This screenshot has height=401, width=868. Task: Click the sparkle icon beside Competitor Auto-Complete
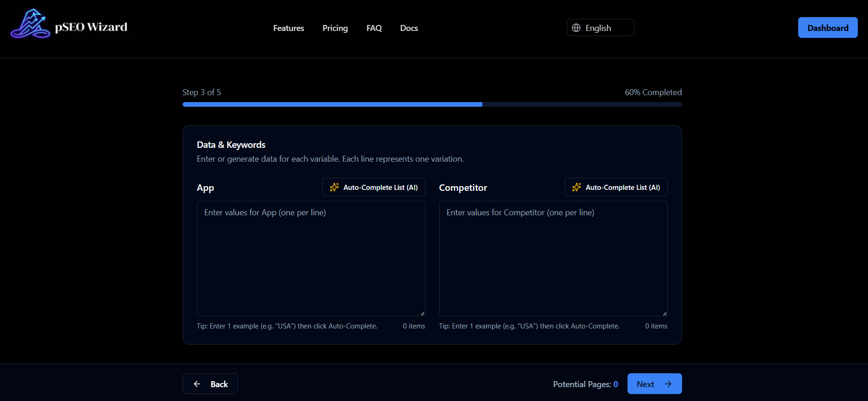(x=576, y=187)
